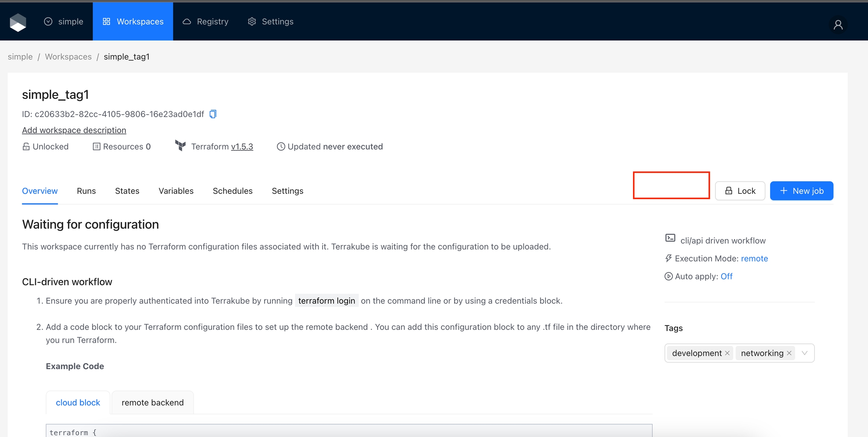
Task: Click the Resources list icon
Action: [96, 146]
